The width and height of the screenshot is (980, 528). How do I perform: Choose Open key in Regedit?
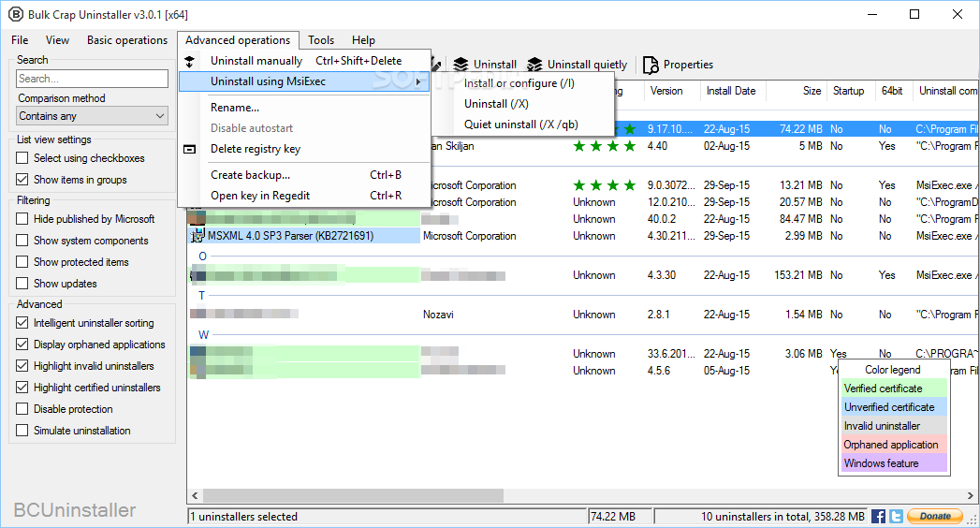(304, 196)
